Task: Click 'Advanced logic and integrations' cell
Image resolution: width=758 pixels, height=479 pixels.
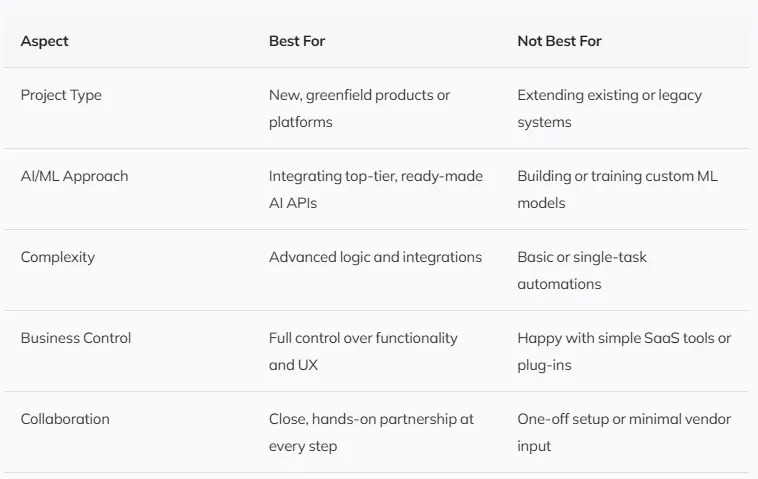Action: click(x=375, y=257)
